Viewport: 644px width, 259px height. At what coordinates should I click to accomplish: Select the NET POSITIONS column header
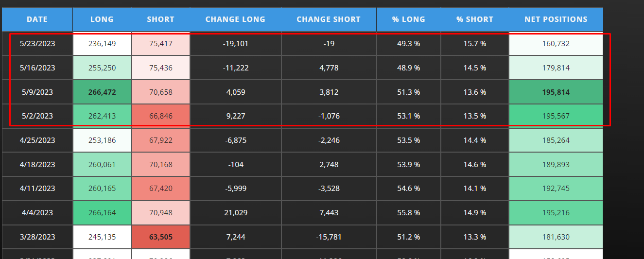pyautogui.click(x=556, y=19)
